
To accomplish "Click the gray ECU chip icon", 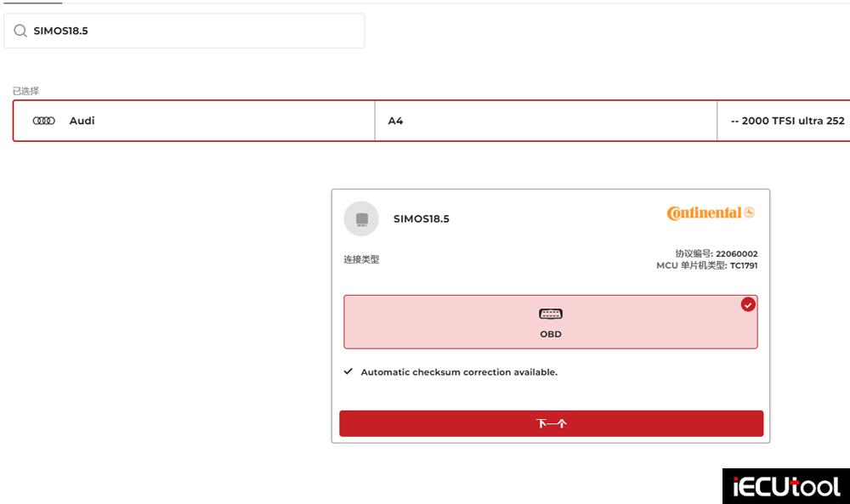I will (361, 219).
